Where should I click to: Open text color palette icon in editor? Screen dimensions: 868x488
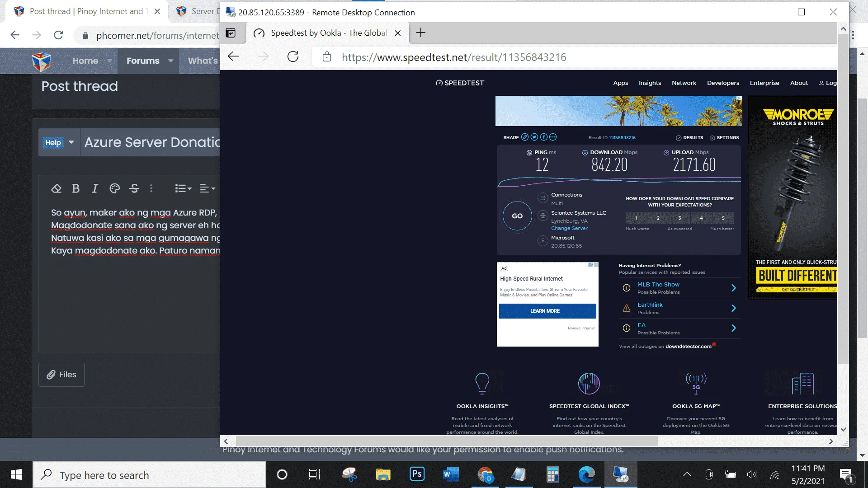pyautogui.click(x=115, y=188)
